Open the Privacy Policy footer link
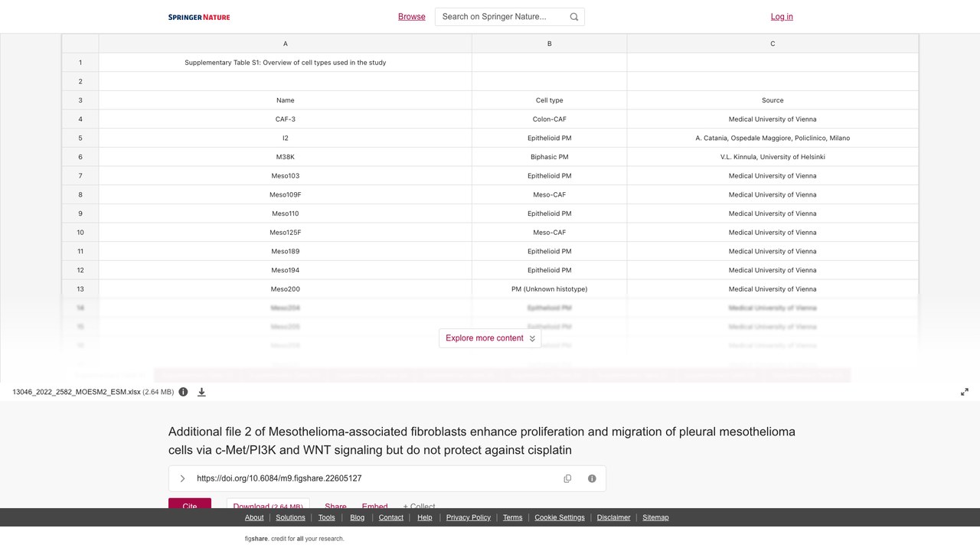 click(x=469, y=517)
